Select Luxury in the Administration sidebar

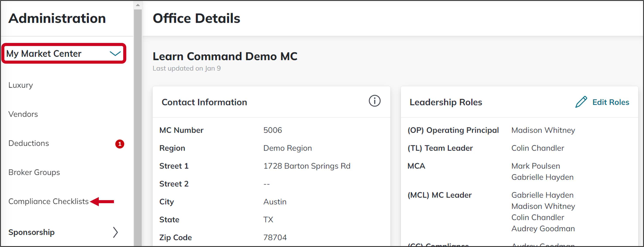pos(20,85)
